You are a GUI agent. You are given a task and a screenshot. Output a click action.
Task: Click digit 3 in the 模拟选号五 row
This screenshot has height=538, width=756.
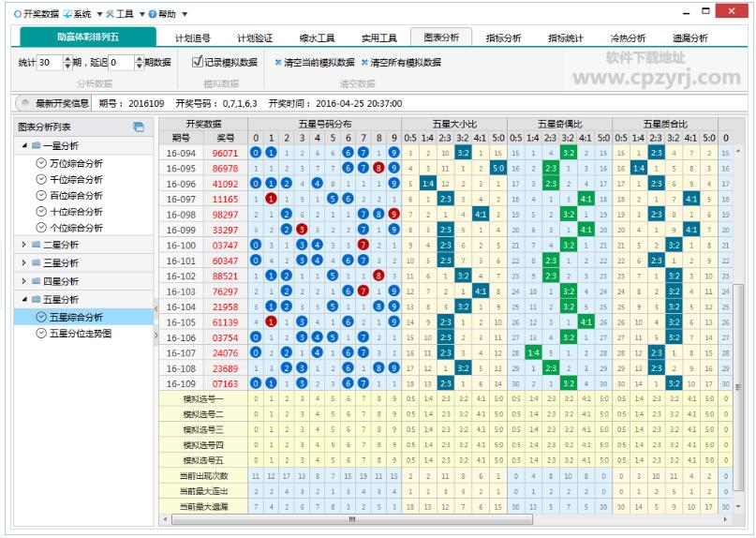coord(302,461)
